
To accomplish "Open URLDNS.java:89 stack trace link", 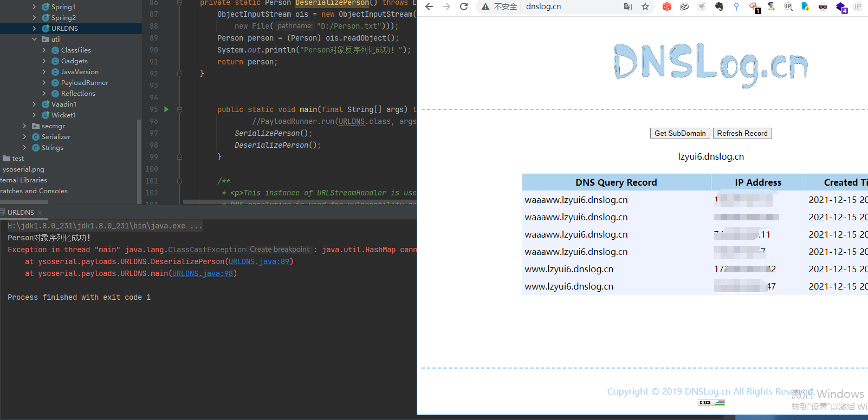I will point(258,262).
